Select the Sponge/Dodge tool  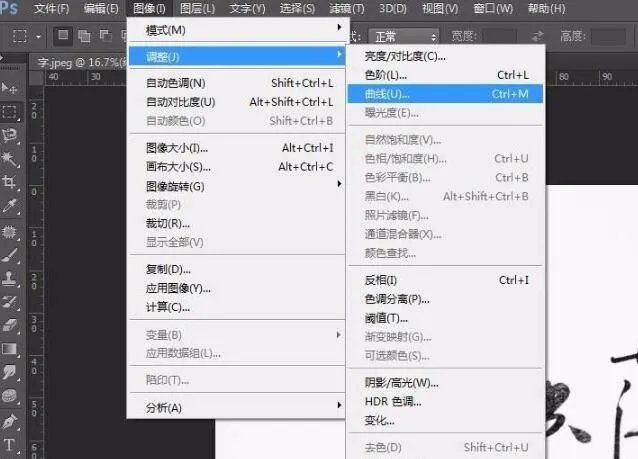(9, 396)
